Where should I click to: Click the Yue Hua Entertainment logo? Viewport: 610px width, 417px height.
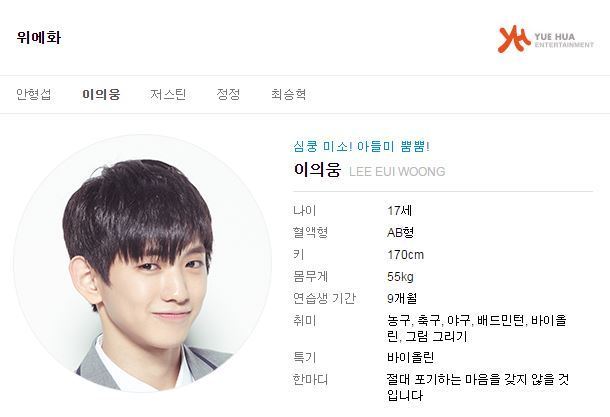pos(546,39)
